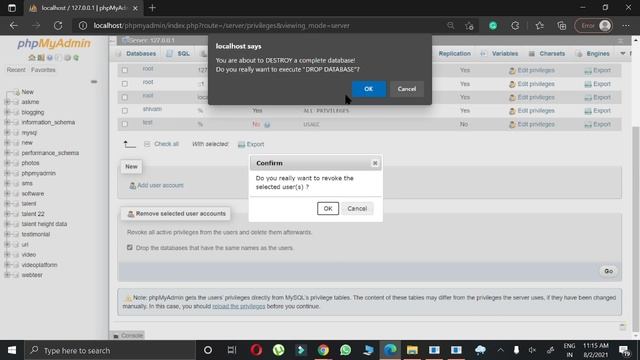Image resolution: width=640 pixels, height=360 pixels.
Task: Select the webteer database in tree
Action: 32,275
